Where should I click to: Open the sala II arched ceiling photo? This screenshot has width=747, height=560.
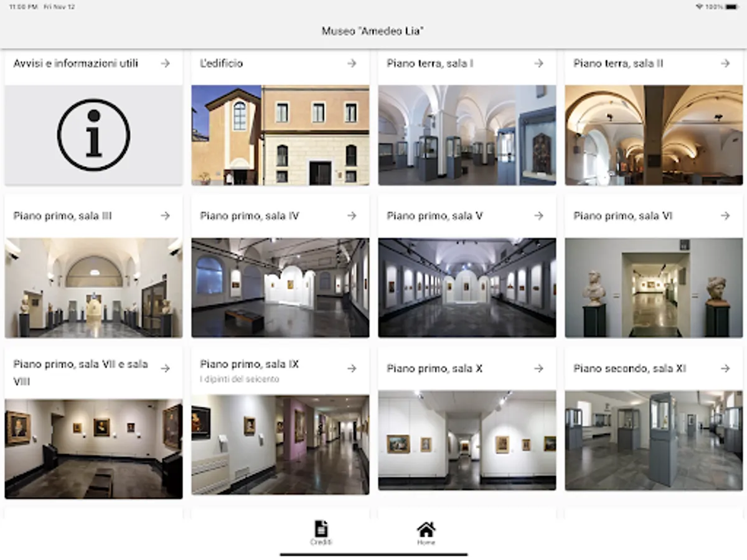654,135
